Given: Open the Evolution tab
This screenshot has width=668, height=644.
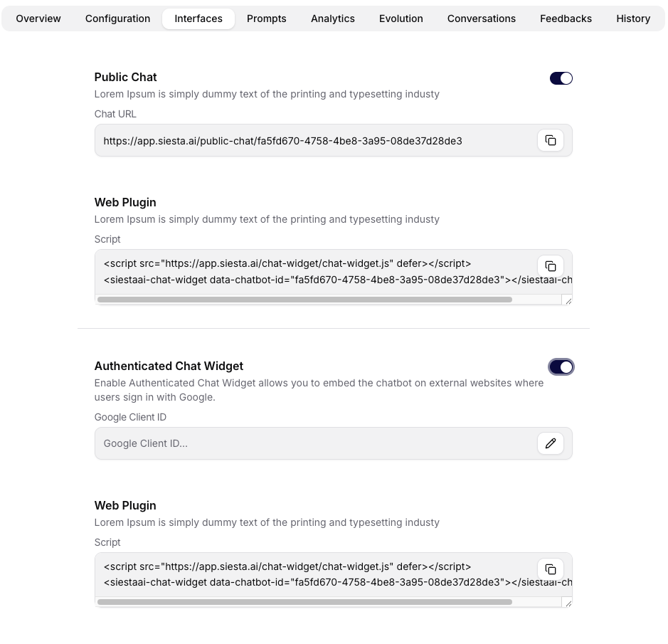Looking at the screenshot, I should coord(401,19).
